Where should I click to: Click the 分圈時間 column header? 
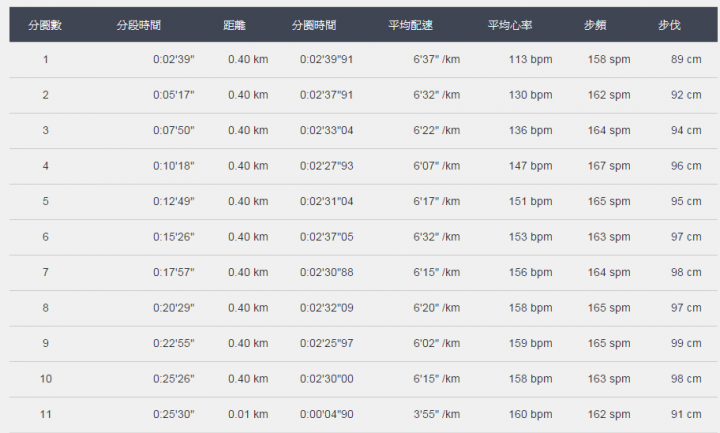click(x=314, y=25)
